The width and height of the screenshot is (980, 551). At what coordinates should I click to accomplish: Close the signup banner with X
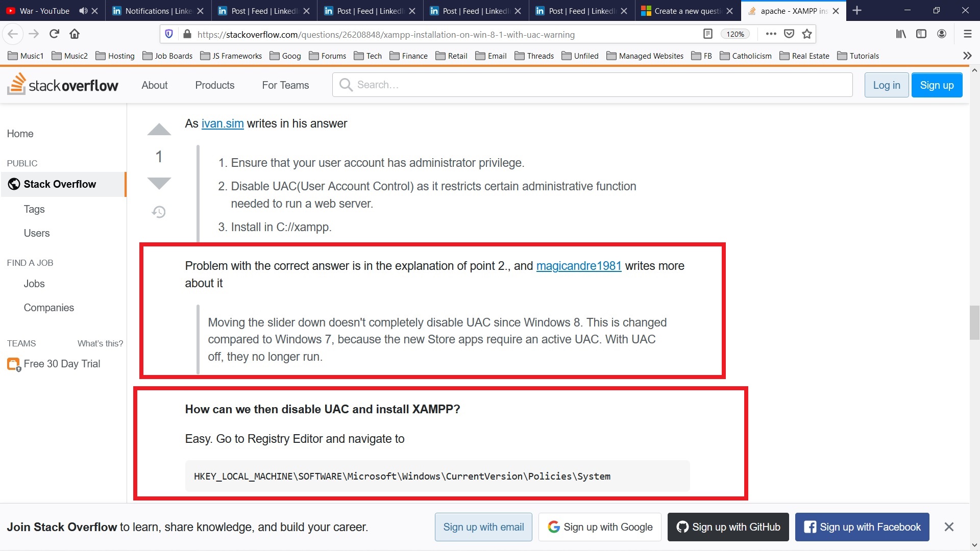[949, 527]
